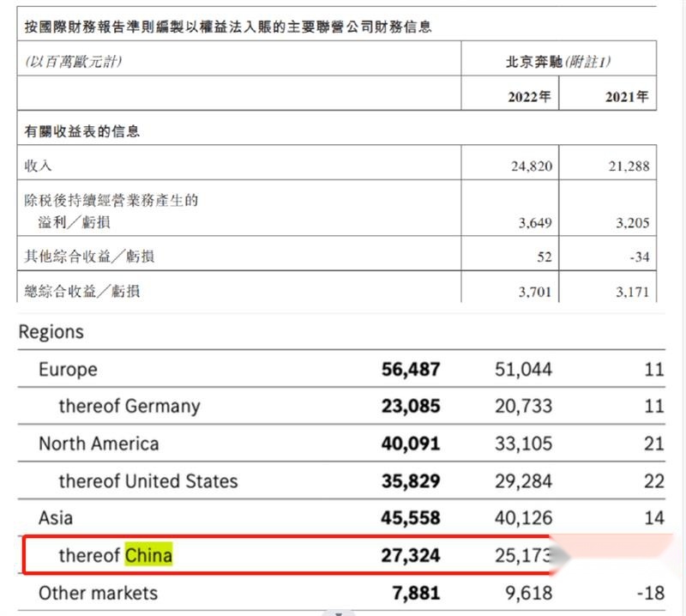
Task: Select other comprehensive loss value -34
Action: point(640,257)
